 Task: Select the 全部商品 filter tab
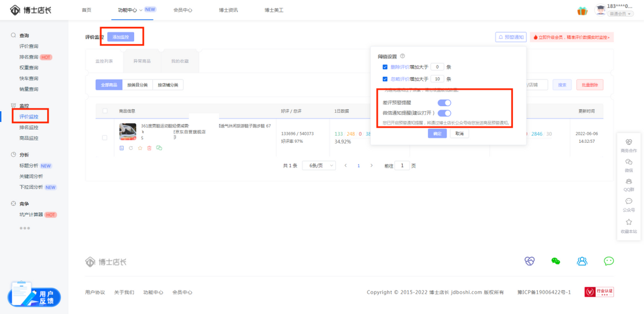109,85
